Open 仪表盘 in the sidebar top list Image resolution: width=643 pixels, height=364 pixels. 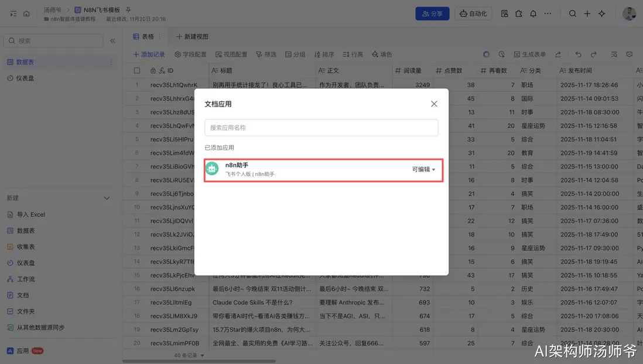pos(25,78)
